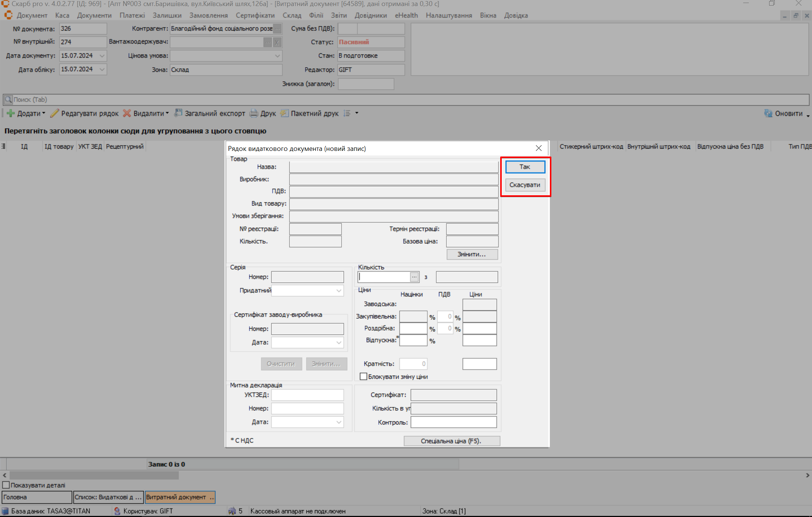Image resolution: width=812 pixels, height=517 pixels.
Task: Click the Спеціальна ціна (F5) button
Action: coord(451,441)
